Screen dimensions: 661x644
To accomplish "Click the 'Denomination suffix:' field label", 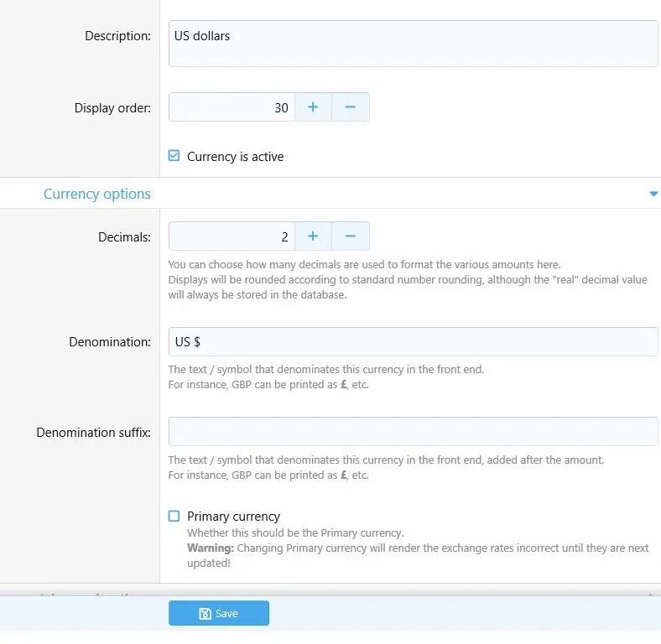I will tap(93, 433).
